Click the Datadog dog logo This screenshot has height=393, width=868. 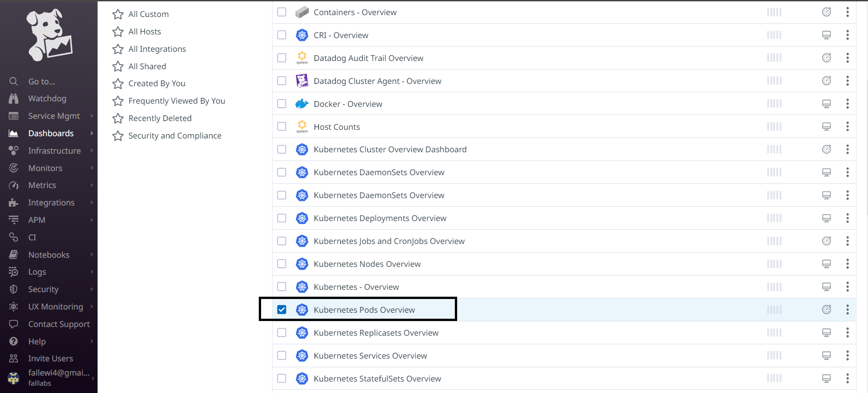pos(49,35)
